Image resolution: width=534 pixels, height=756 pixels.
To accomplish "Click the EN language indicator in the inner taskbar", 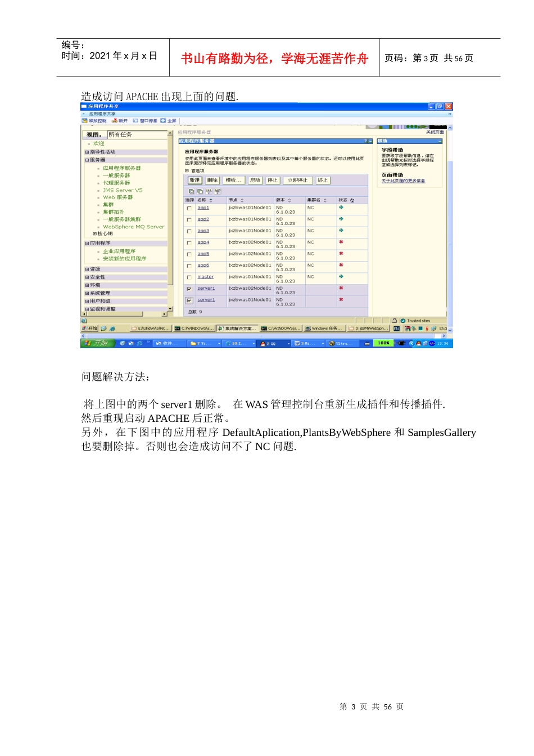I will [396, 328].
